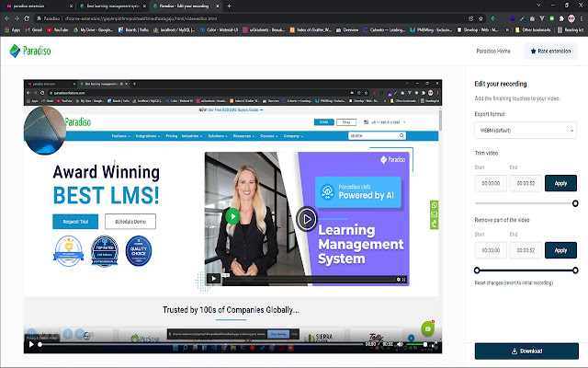Open the Develop - Web bookmark
Screen dimensions: 588x368
pos(478,29)
